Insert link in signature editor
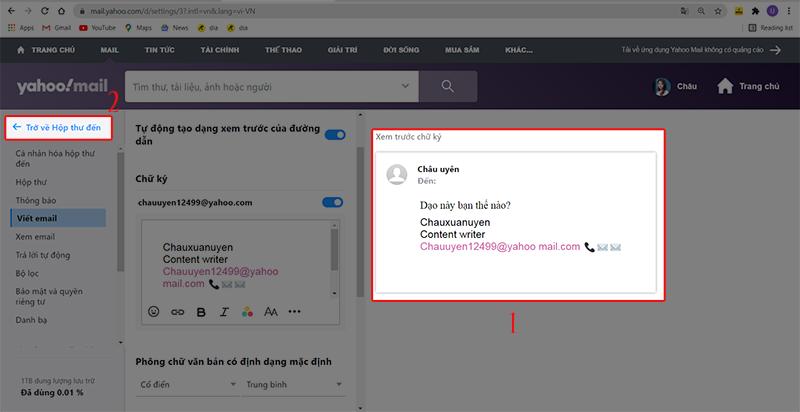 177,312
